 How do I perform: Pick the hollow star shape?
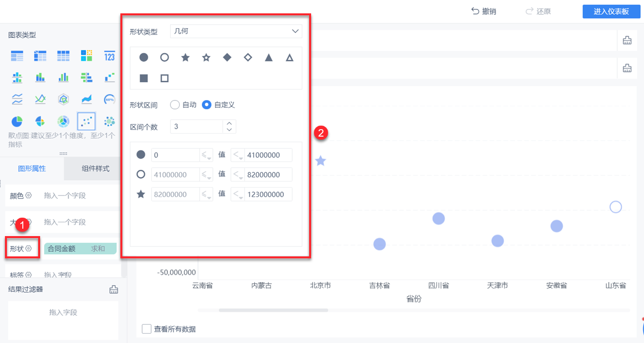pyautogui.click(x=206, y=57)
